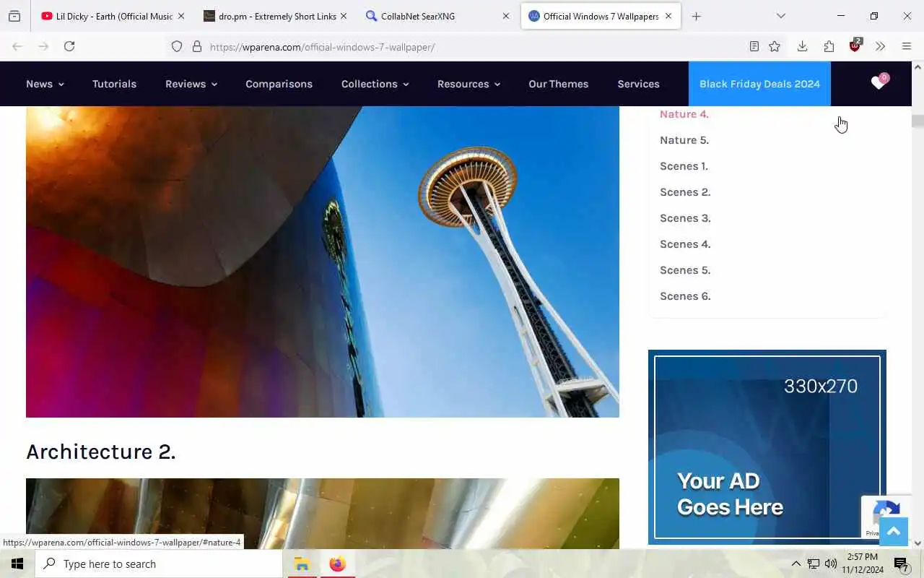Expand the Resources dropdown
The image size is (924, 578).
pos(468,84)
